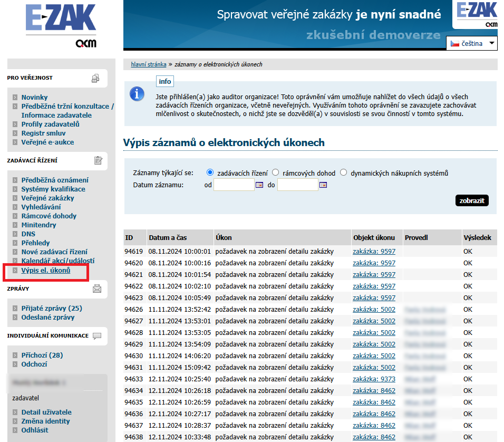Select 'dynamických nákupních systémů' radio button
The height and width of the screenshot is (442, 504).
point(344,172)
